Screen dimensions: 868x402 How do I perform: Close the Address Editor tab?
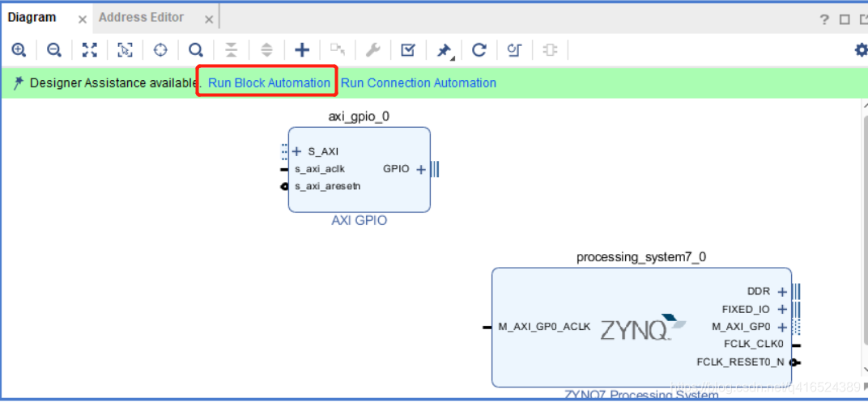coord(209,20)
